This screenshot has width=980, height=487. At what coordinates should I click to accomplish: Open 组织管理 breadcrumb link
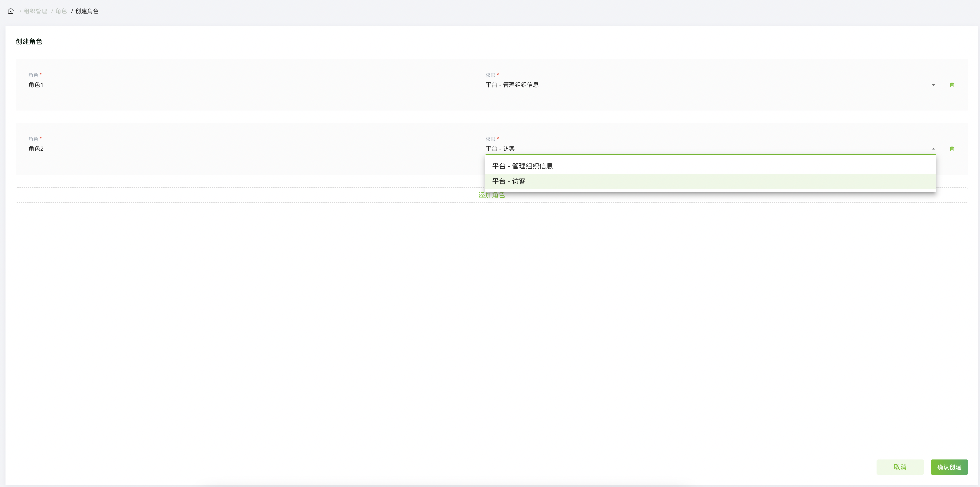35,11
